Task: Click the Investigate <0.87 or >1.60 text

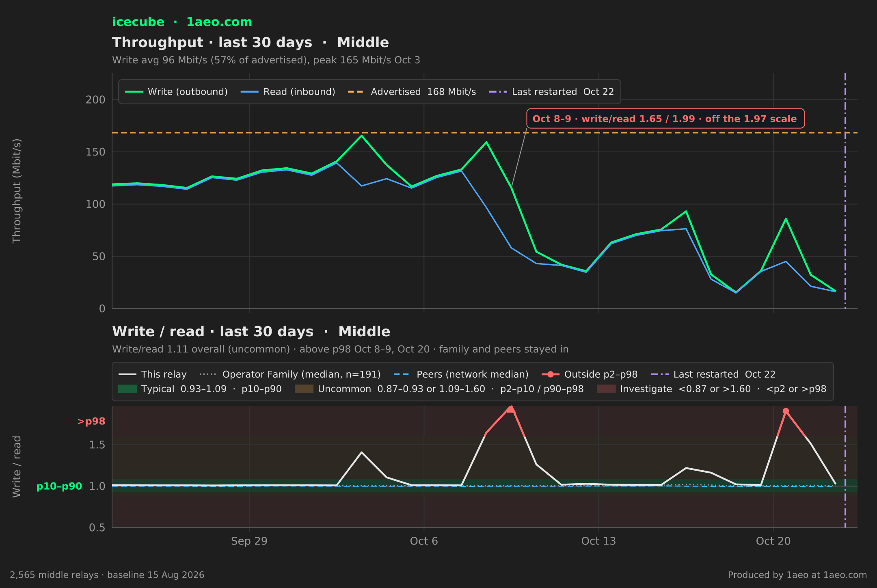Action: [723, 389]
